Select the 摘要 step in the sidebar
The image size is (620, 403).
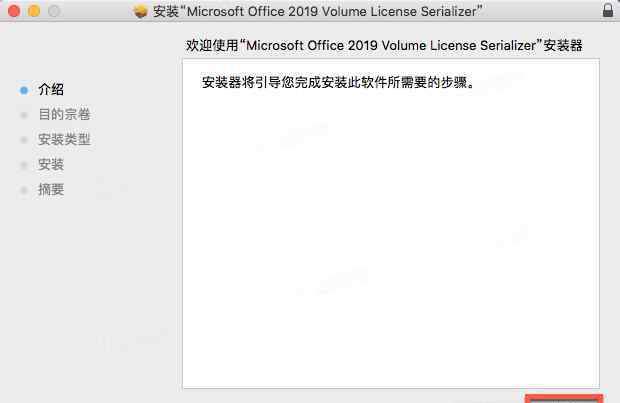point(51,190)
